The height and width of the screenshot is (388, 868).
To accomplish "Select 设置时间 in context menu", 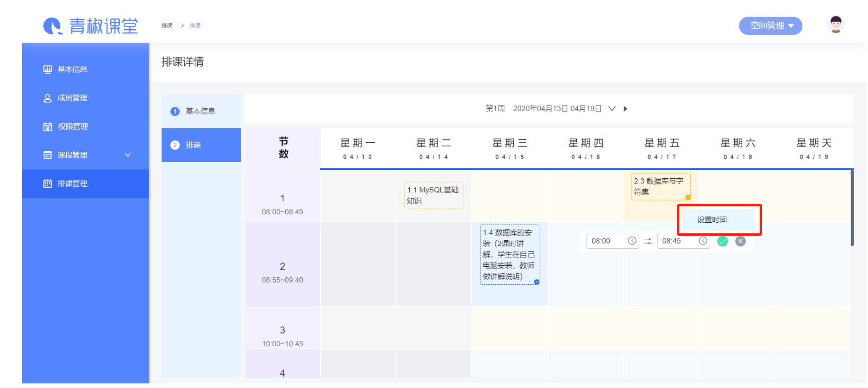I will pos(718,220).
